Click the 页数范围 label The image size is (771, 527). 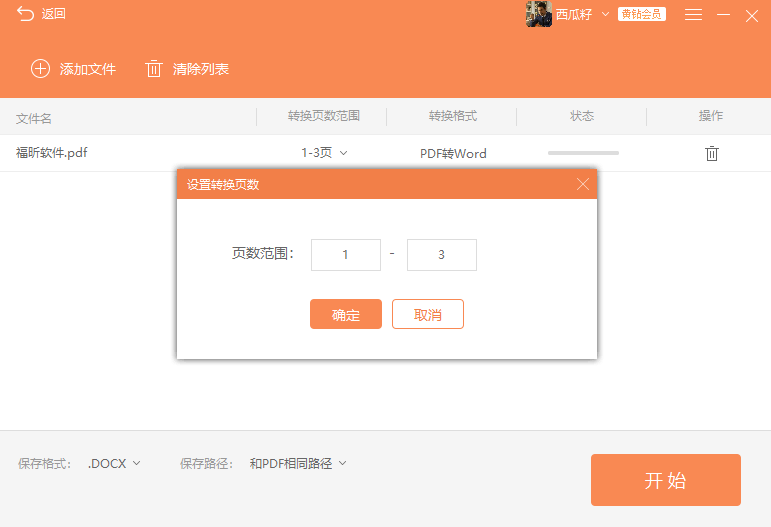click(x=263, y=254)
